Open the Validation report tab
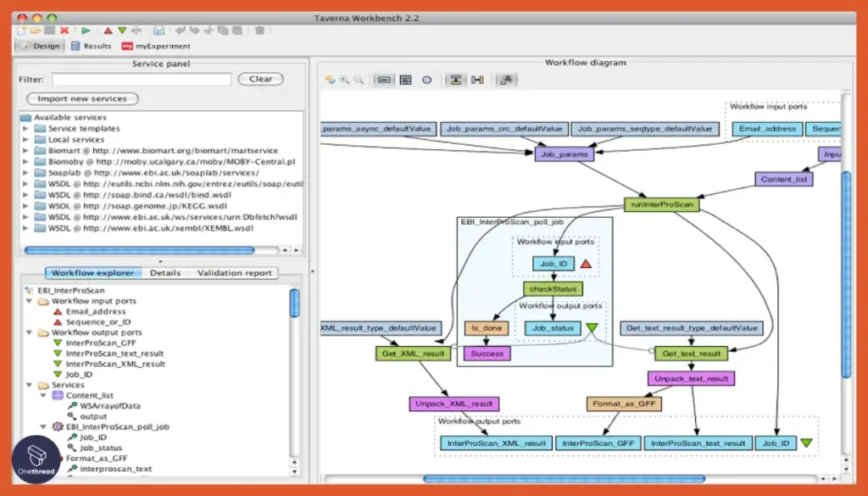This screenshot has width=868, height=496. coord(234,273)
